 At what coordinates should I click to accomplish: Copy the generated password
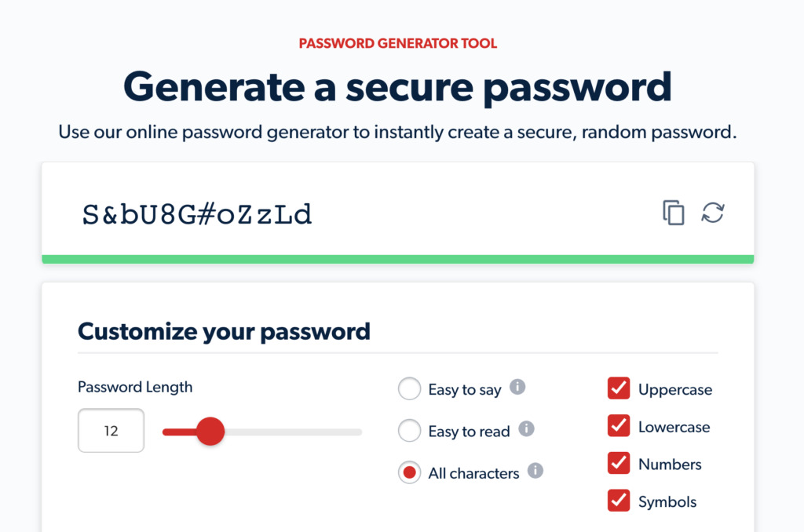[673, 213]
